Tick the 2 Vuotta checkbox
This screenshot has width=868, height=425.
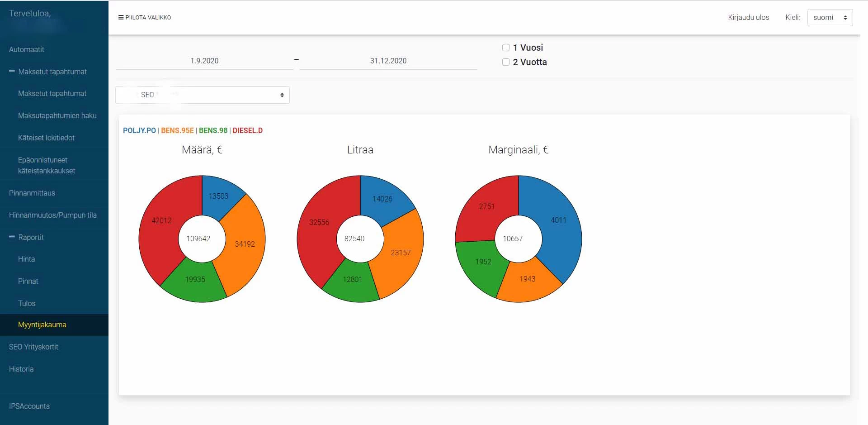pyautogui.click(x=506, y=62)
